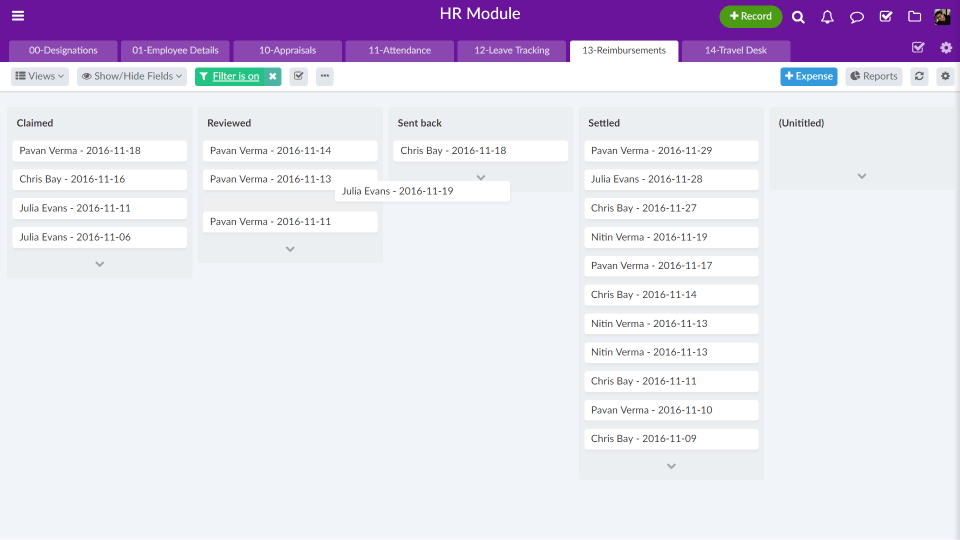Open card Pavan Verma - 2016-11-14 in Reviewed
The height and width of the screenshot is (540, 960).
click(x=290, y=151)
